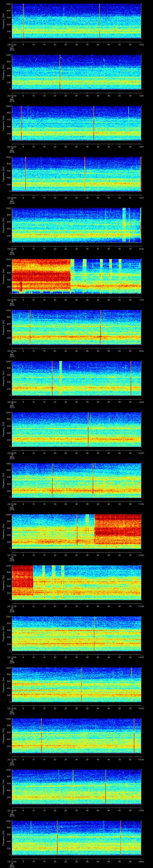Click the single red spike in the 22:13:00 spectrogram
This screenshot has width=153, height=868.
pos(94,633)
